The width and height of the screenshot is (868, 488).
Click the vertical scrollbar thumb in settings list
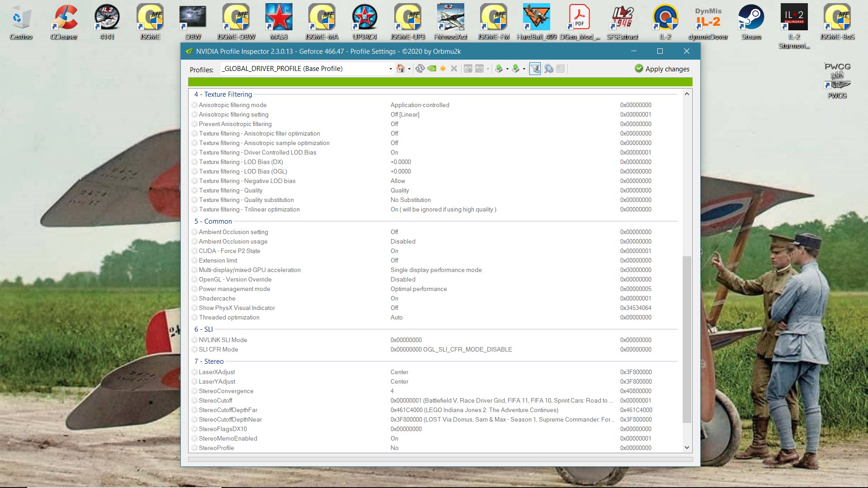[687, 339]
